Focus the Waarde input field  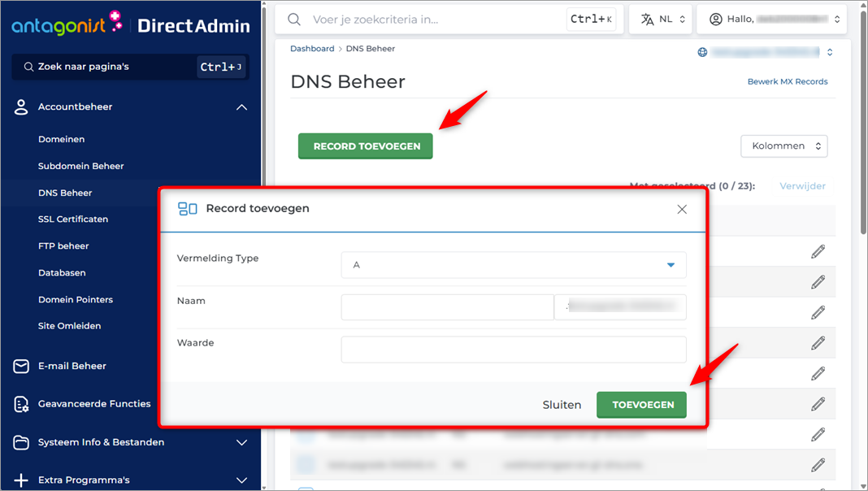tap(514, 350)
